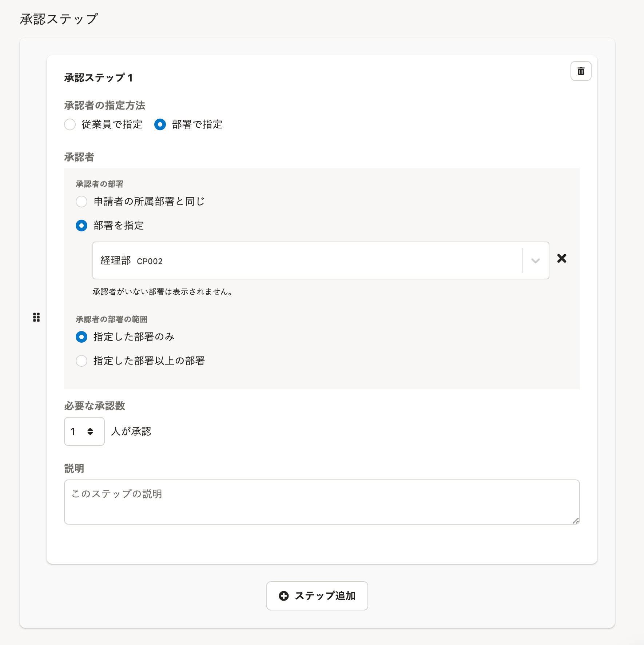644x645 pixels.
Task: Click the drag handle beside step 1
Action: pos(36,317)
